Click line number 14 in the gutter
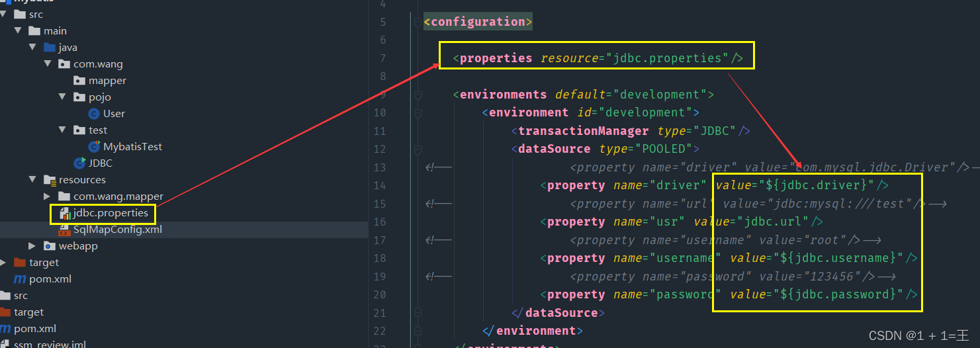Image resolution: width=980 pixels, height=348 pixels. (x=380, y=185)
